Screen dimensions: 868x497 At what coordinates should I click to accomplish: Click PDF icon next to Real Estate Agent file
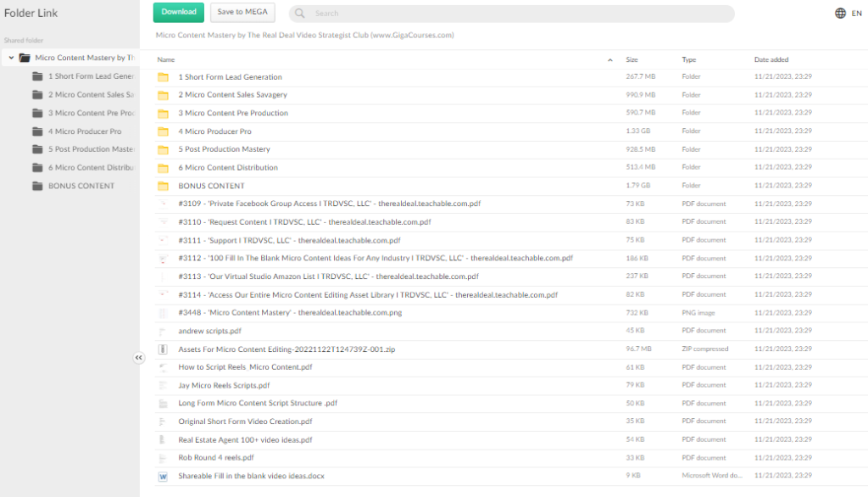pos(163,440)
